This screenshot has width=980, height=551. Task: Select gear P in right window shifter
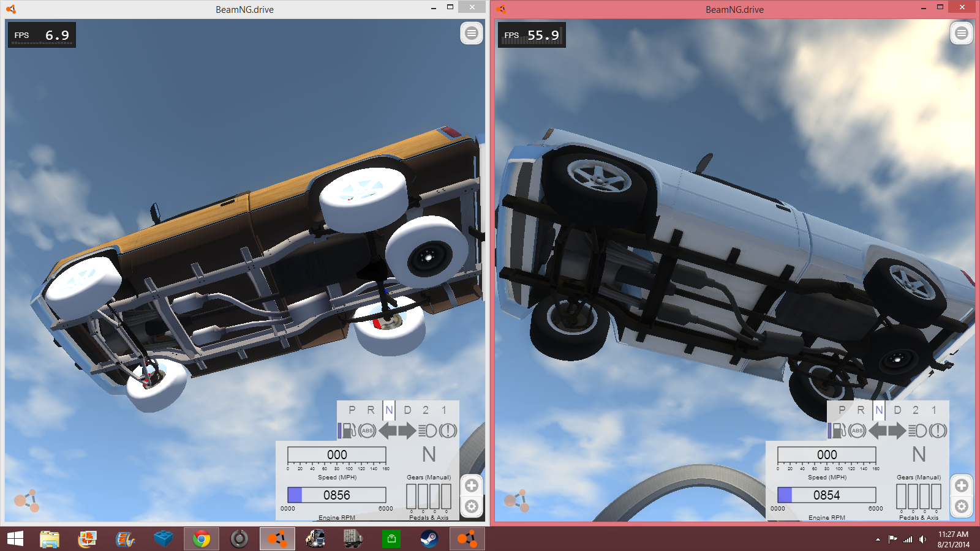coord(842,410)
